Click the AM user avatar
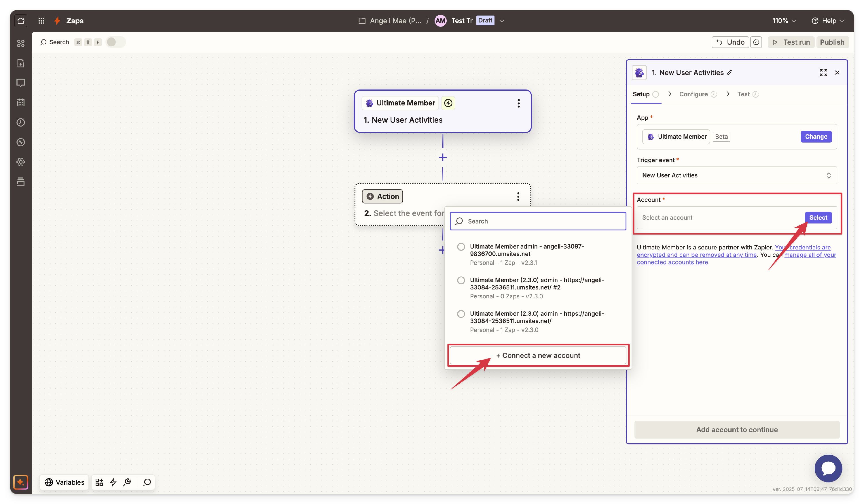This screenshot has height=504, width=864. pyautogui.click(x=440, y=20)
